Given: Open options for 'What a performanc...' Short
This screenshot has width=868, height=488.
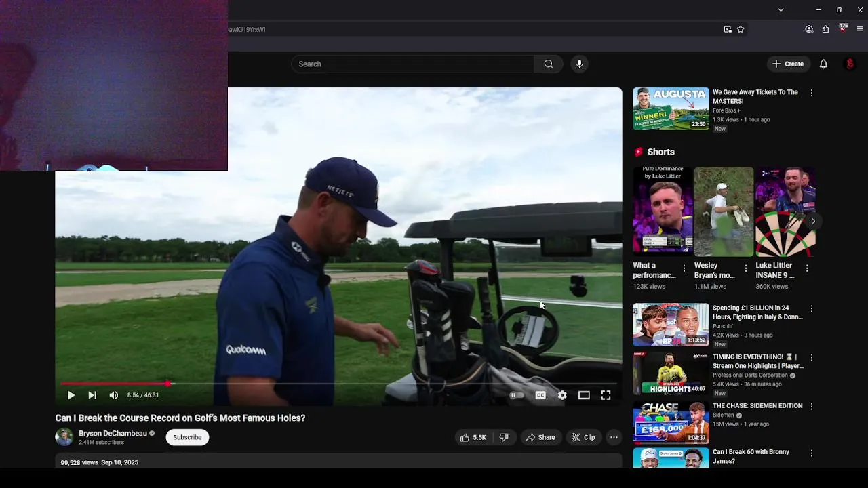Looking at the screenshot, I should [x=684, y=268].
